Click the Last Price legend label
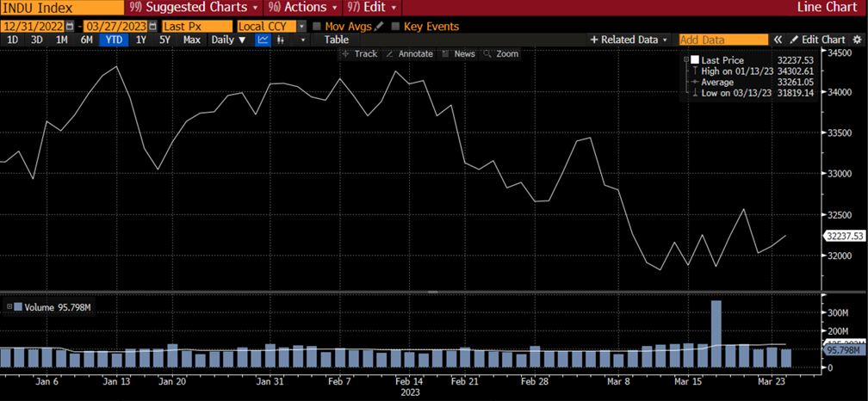The image size is (868, 401). (722, 60)
